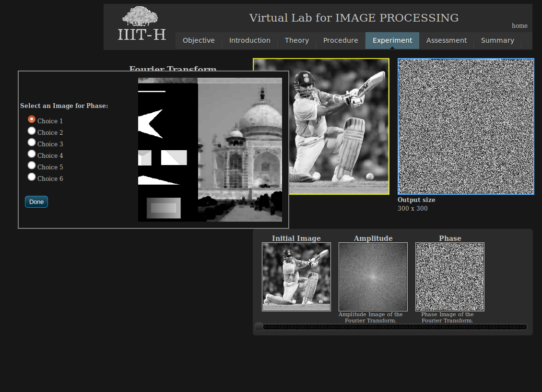The width and height of the screenshot is (542, 392).
Task: Switch to the Theory tab
Action: tap(296, 40)
